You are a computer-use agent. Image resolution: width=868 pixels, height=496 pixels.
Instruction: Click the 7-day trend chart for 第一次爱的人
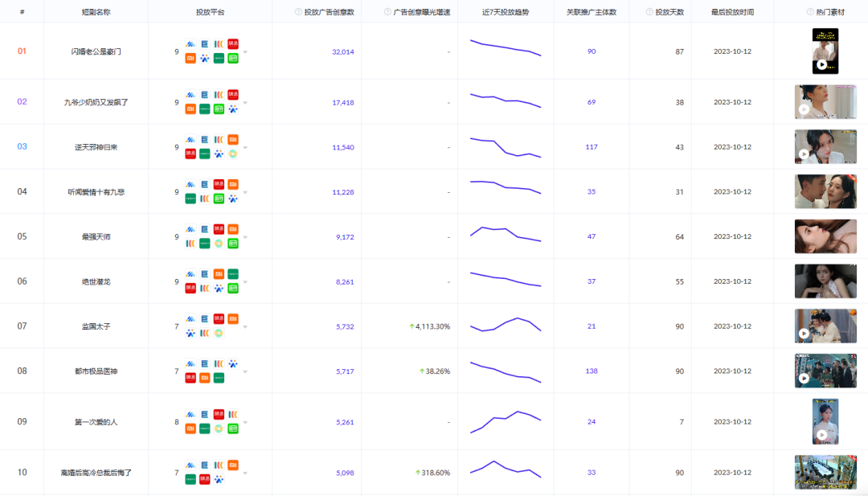pyautogui.click(x=506, y=422)
